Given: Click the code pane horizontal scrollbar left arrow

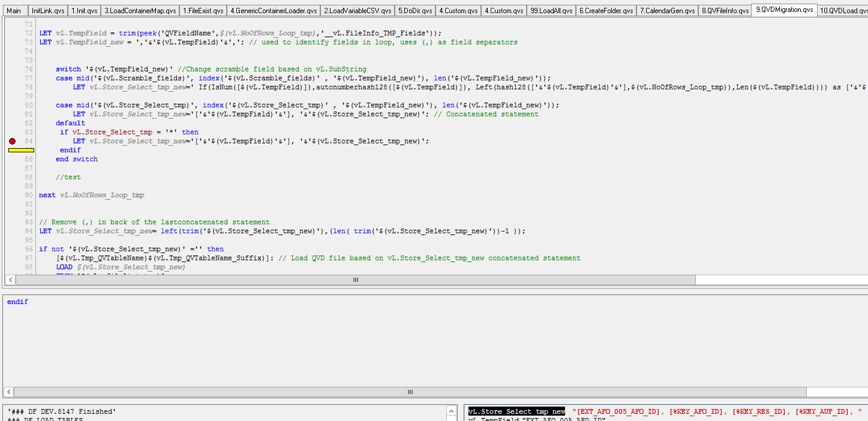Looking at the screenshot, I should tap(10, 279).
